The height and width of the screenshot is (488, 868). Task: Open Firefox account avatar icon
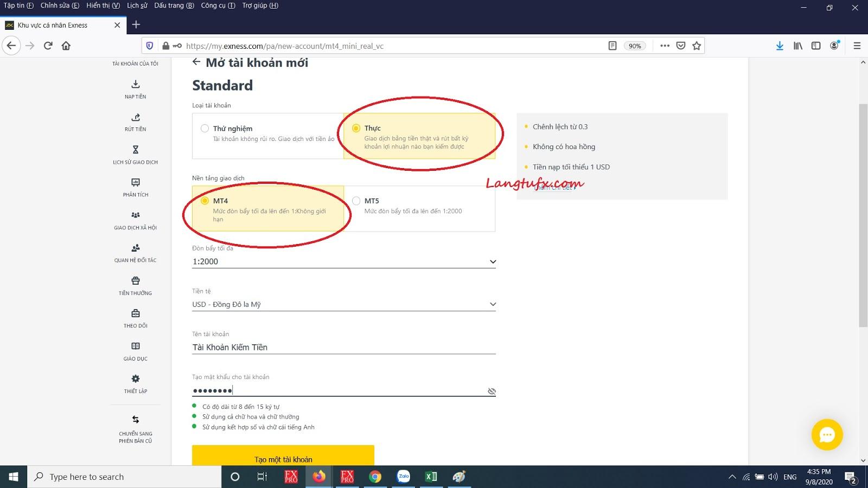point(834,45)
